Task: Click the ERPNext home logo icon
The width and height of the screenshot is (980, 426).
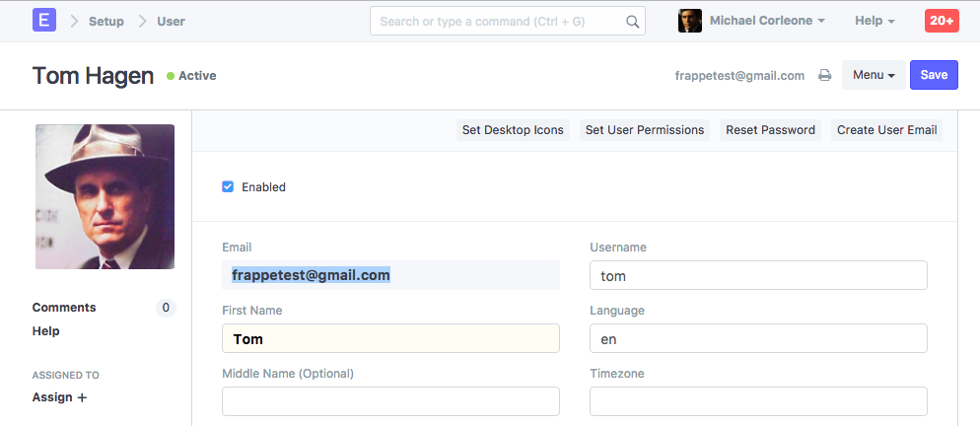Action: (x=44, y=21)
